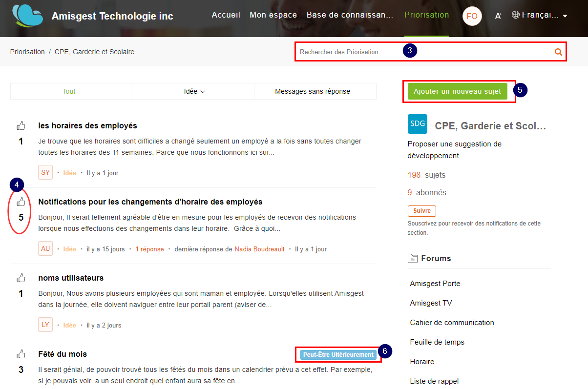This screenshot has height=389, width=588.
Task: Open the Français language dropdown
Action: point(540,15)
